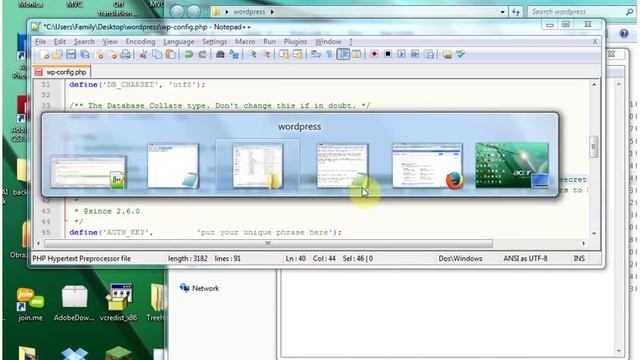Click 'ANSI as UTF-8' in status bar
640x360 pixels.
click(525, 258)
